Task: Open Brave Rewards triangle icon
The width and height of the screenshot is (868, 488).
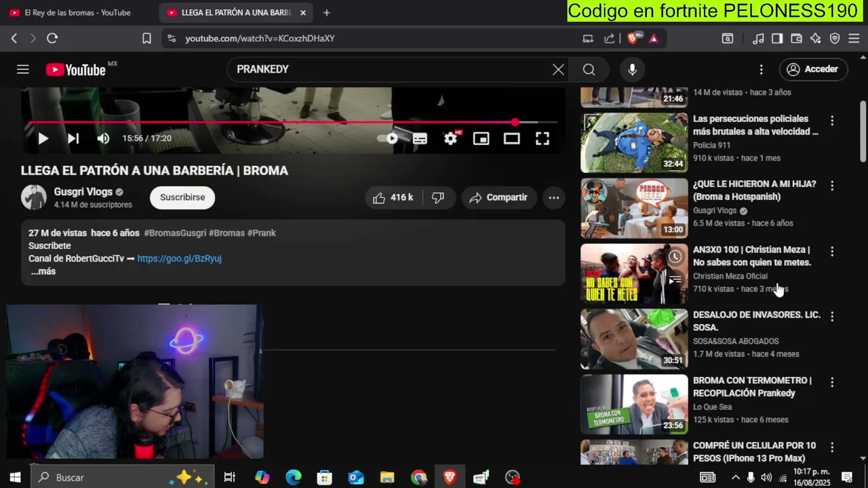Action: click(x=654, y=39)
